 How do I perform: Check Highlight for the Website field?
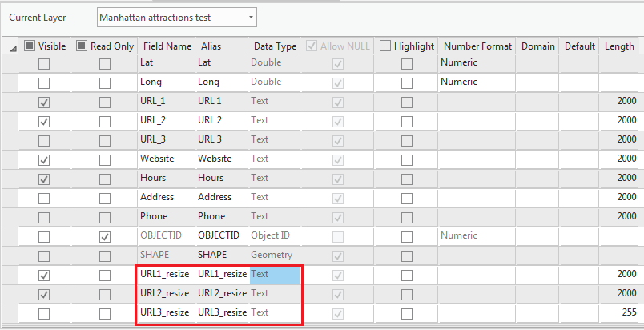pos(407,160)
